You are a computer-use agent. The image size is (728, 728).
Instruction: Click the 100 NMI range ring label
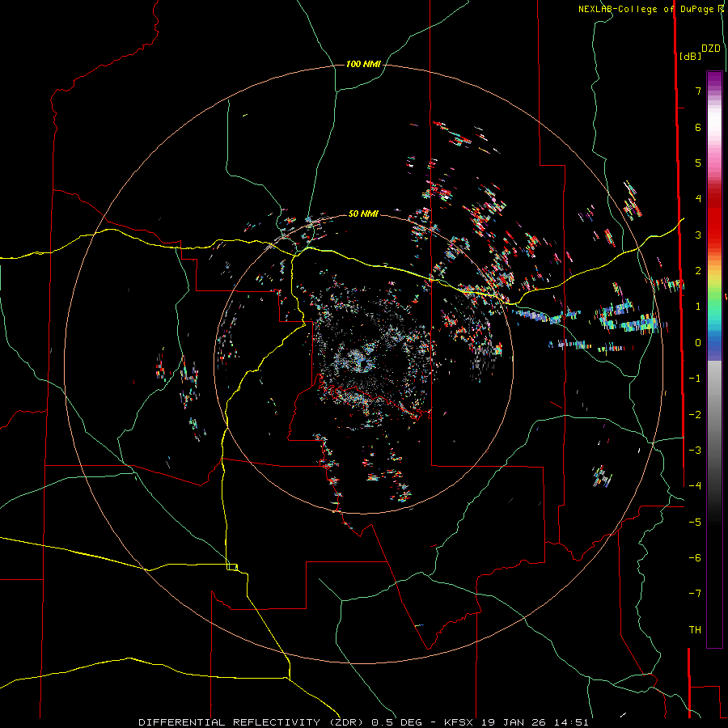363,64
